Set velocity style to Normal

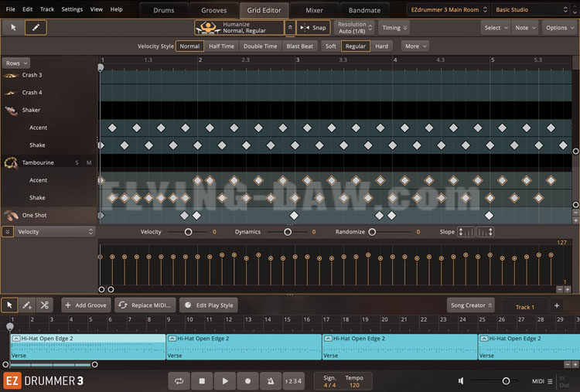click(189, 46)
